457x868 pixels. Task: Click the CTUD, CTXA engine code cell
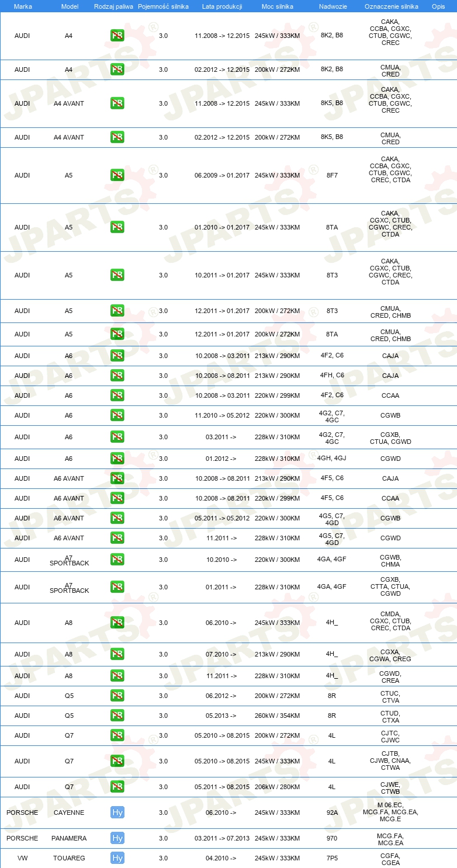390,717
